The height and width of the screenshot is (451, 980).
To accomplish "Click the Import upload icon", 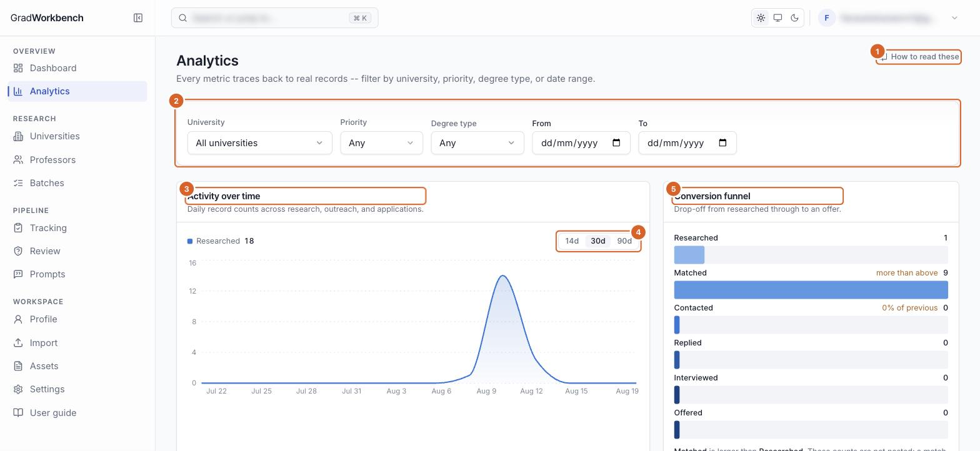I will point(18,343).
